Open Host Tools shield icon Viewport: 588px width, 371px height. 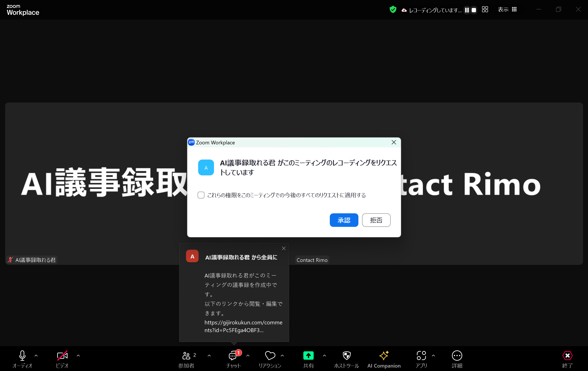tap(347, 356)
